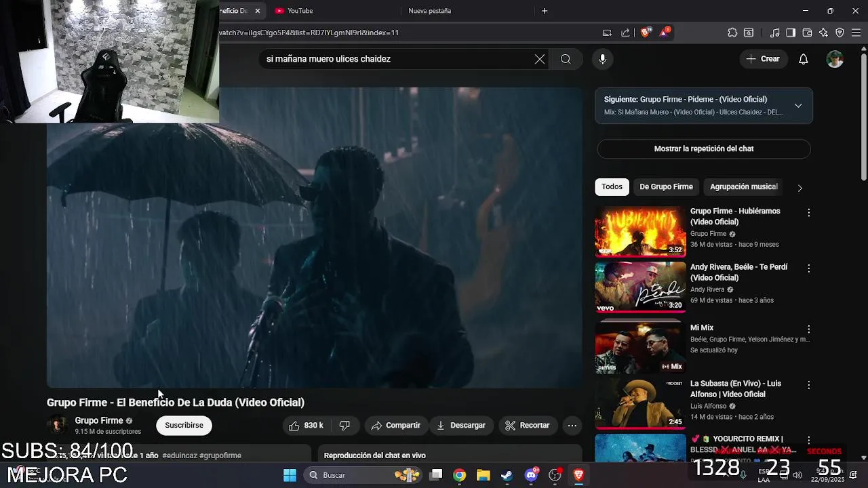
Task: Click the Descargar button
Action: (461, 426)
